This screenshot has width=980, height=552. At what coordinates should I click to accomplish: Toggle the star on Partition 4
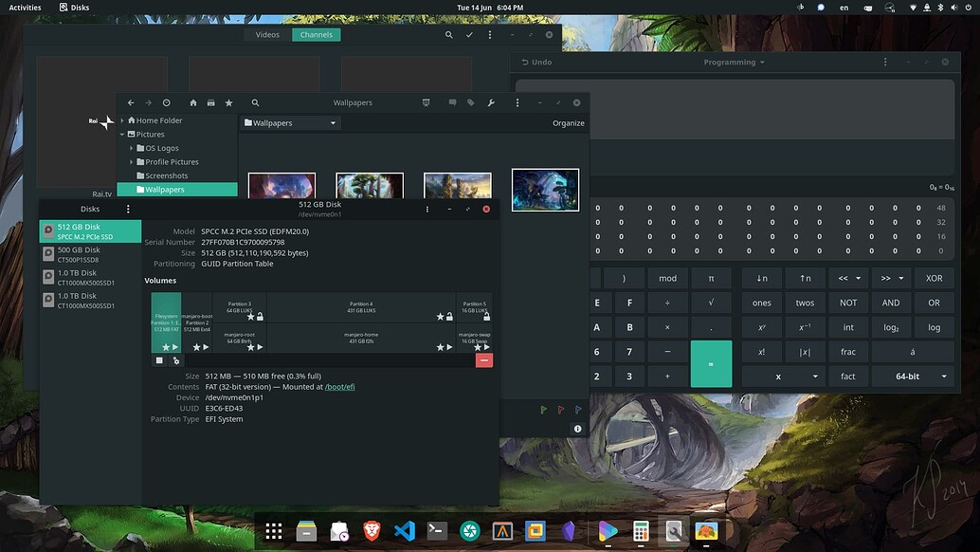pyautogui.click(x=440, y=316)
